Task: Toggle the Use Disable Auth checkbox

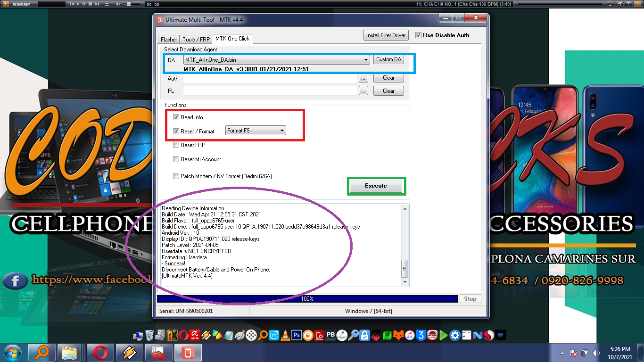Action: pos(418,35)
